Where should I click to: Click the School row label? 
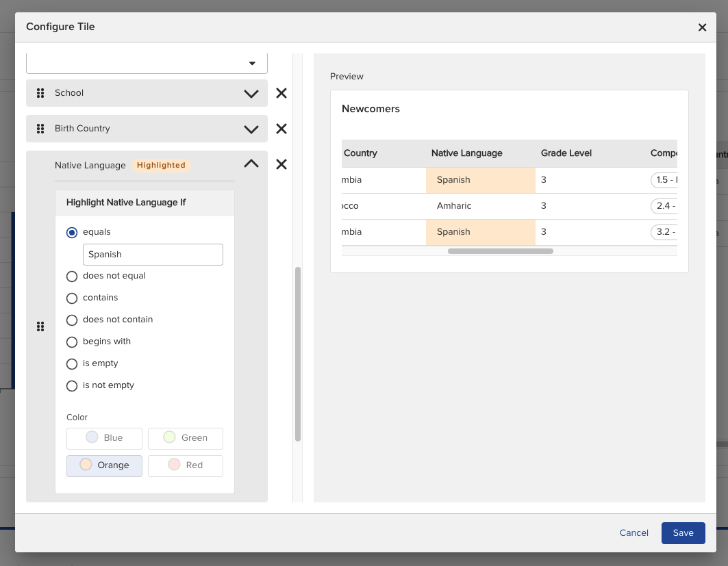click(69, 93)
